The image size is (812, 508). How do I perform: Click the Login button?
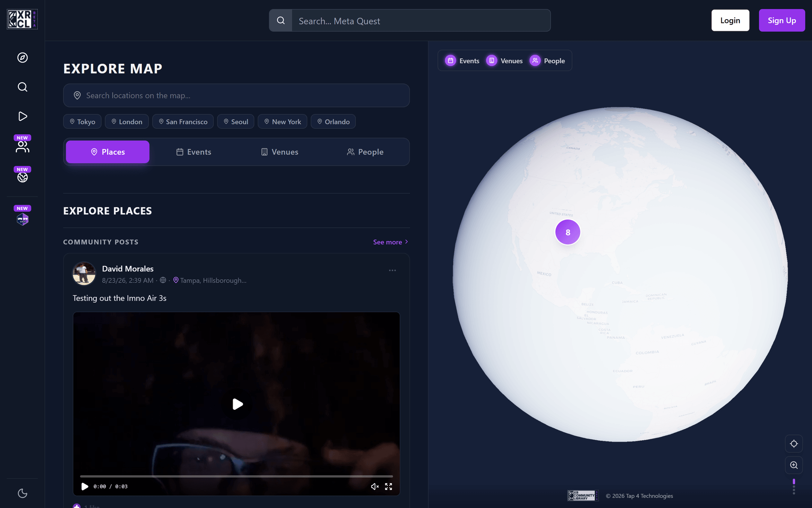click(730, 20)
